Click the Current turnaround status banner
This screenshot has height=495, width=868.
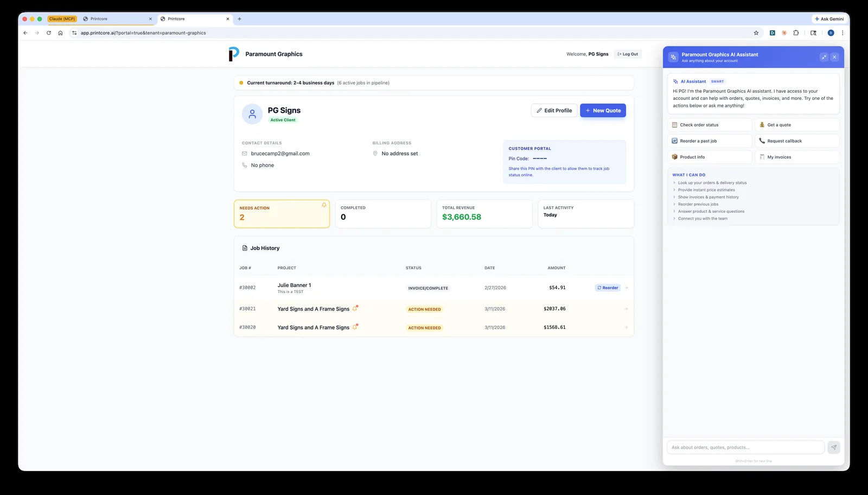point(433,83)
